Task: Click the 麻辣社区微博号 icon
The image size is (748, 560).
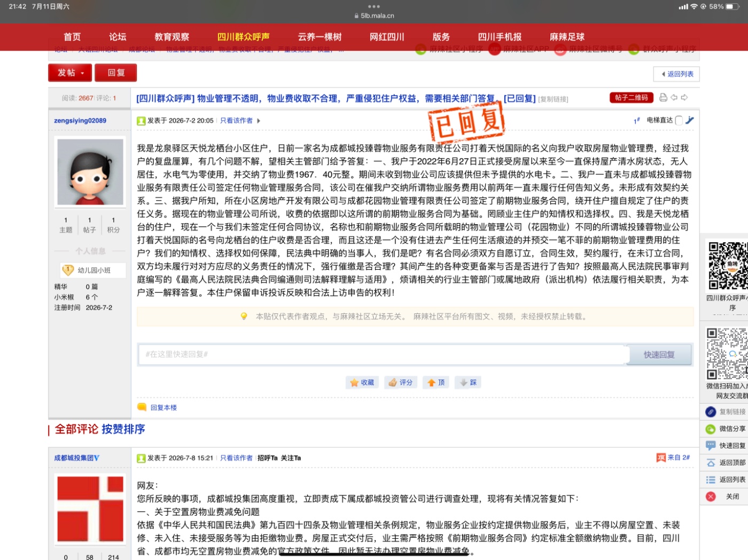Action: [x=560, y=49]
